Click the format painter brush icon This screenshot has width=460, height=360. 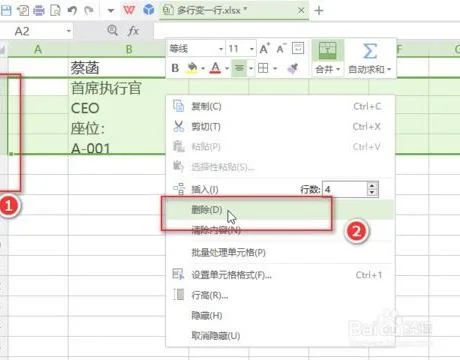tap(292, 68)
